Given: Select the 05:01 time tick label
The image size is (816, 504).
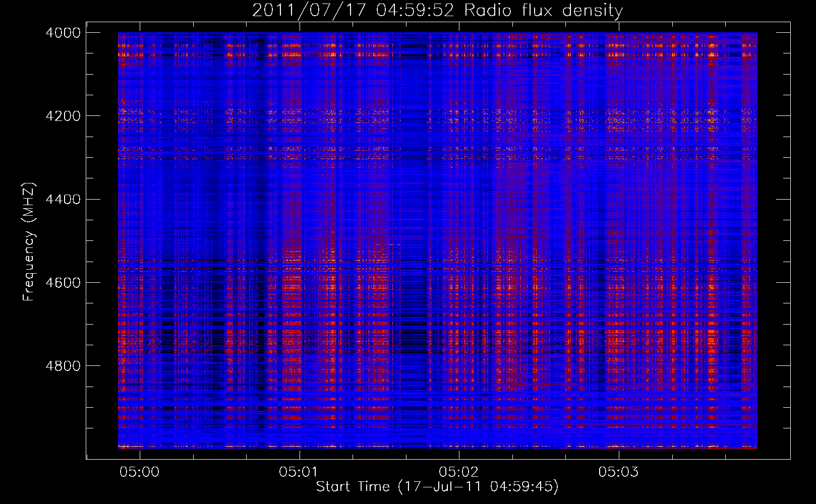Looking at the screenshot, I should click(x=300, y=472).
